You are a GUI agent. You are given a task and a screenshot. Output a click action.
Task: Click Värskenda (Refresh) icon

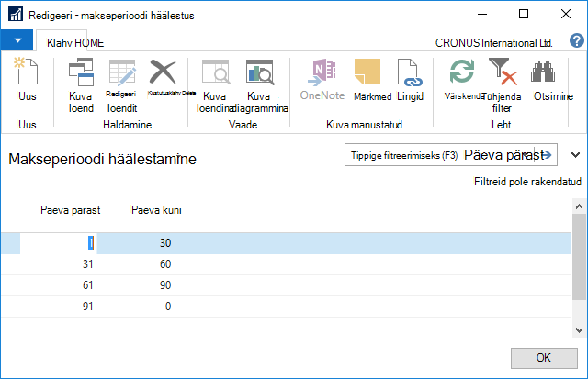pyautogui.click(x=462, y=72)
